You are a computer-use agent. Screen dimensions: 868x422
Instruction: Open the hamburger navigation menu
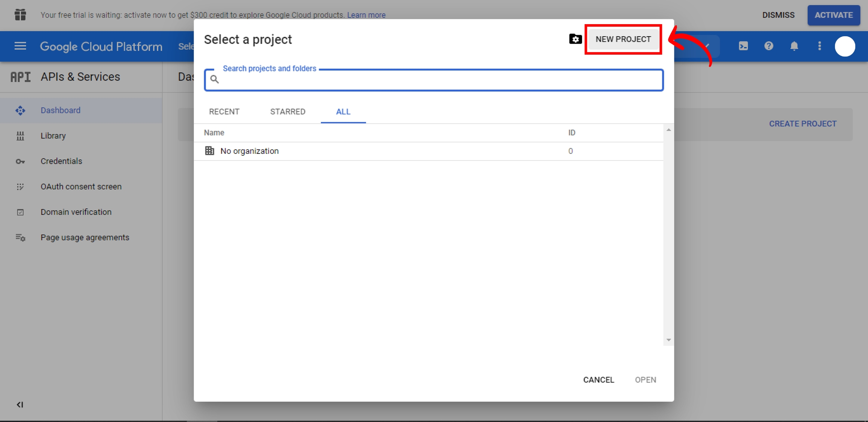click(20, 46)
